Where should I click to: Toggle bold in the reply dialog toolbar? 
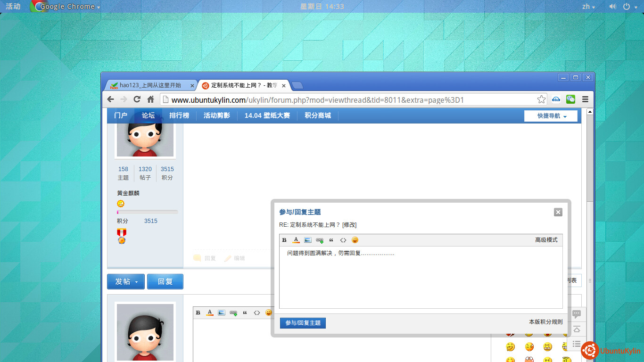pyautogui.click(x=284, y=240)
